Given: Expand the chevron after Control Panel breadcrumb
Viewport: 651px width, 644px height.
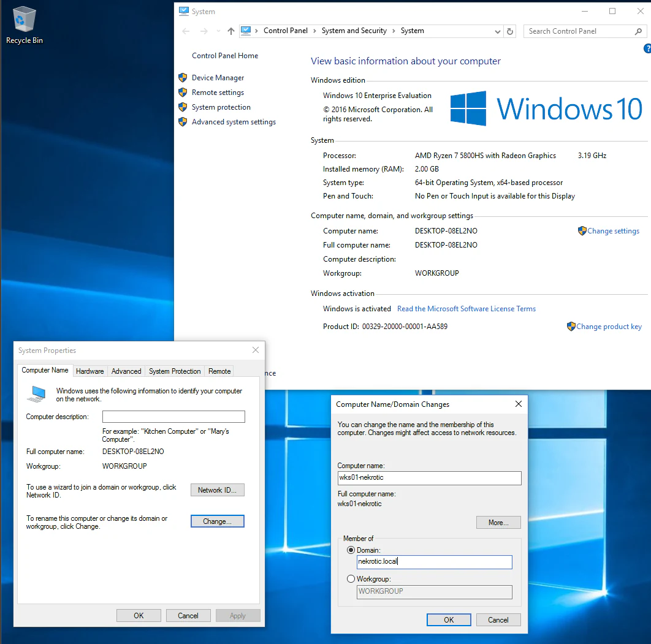Looking at the screenshot, I should [x=314, y=31].
